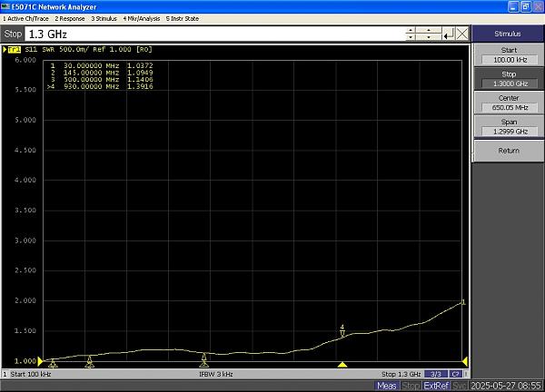Click the IFBW 3 kHz status label
The height and width of the screenshot is (392, 545).
(x=216, y=374)
